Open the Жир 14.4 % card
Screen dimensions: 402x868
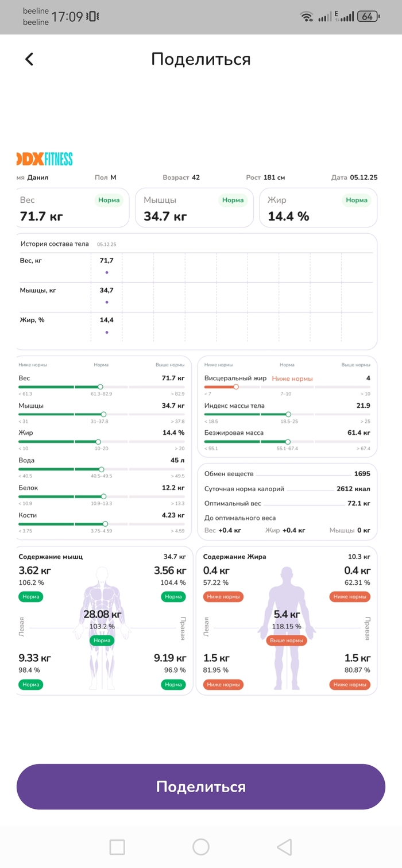point(319,208)
